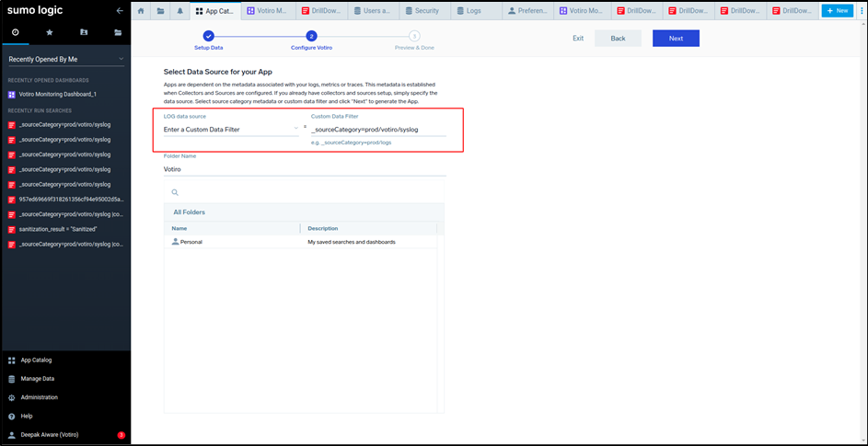Click the Setup Data step label
868x446 pixels.
[208, 48]
